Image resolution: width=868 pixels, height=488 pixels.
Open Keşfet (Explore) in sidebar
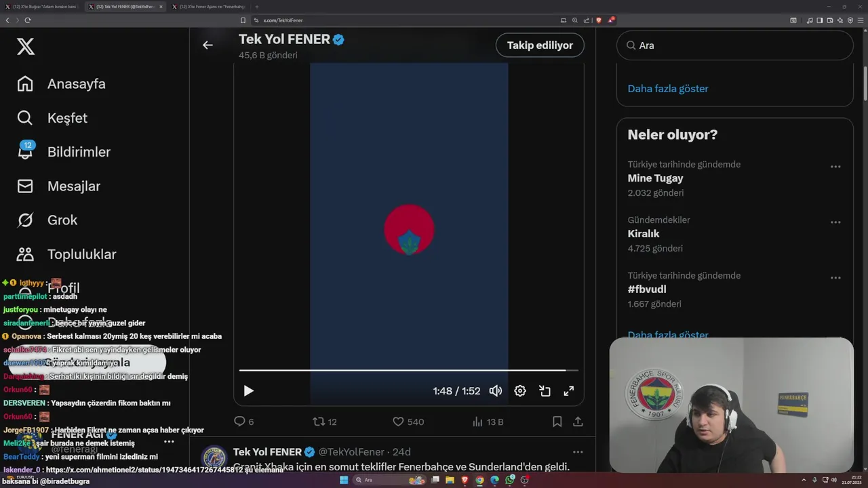click(52, 118)
